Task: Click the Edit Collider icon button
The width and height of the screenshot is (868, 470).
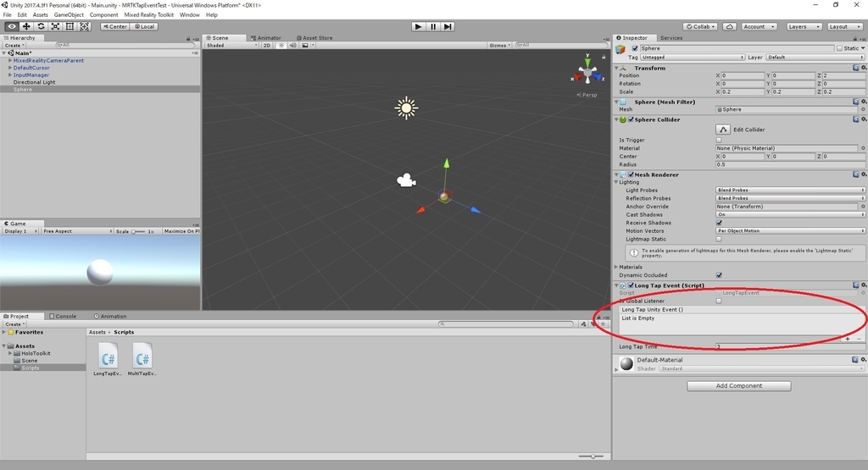Action: pyautogui.click(x=723, y=130)
